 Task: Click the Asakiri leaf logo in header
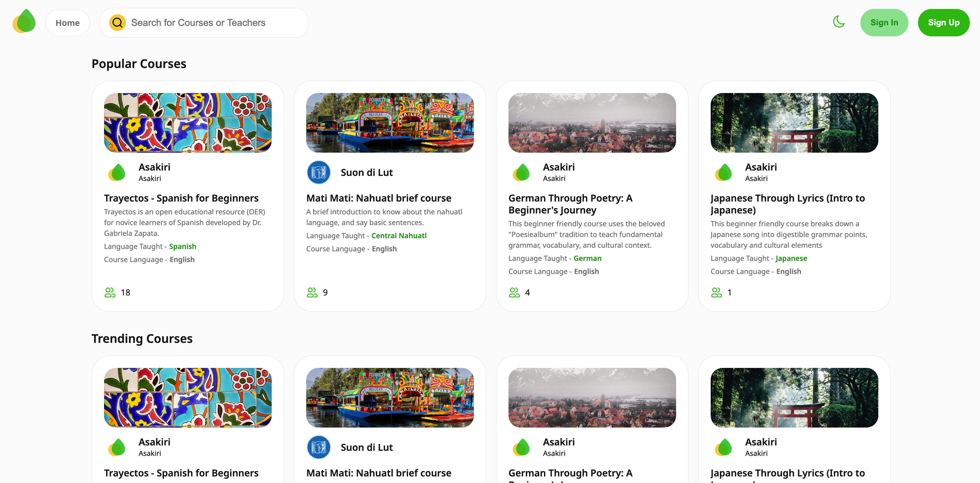(24, 22)
